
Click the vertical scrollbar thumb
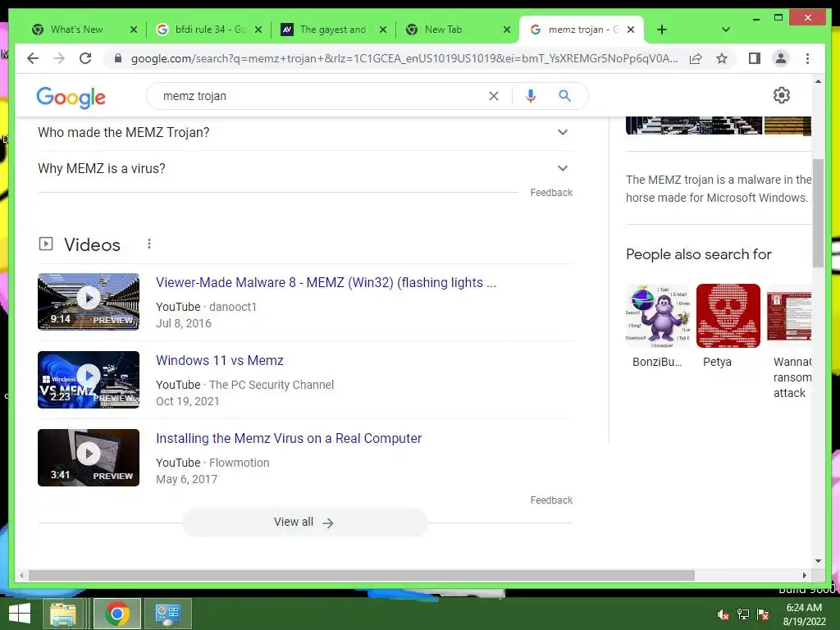(818, 212)
